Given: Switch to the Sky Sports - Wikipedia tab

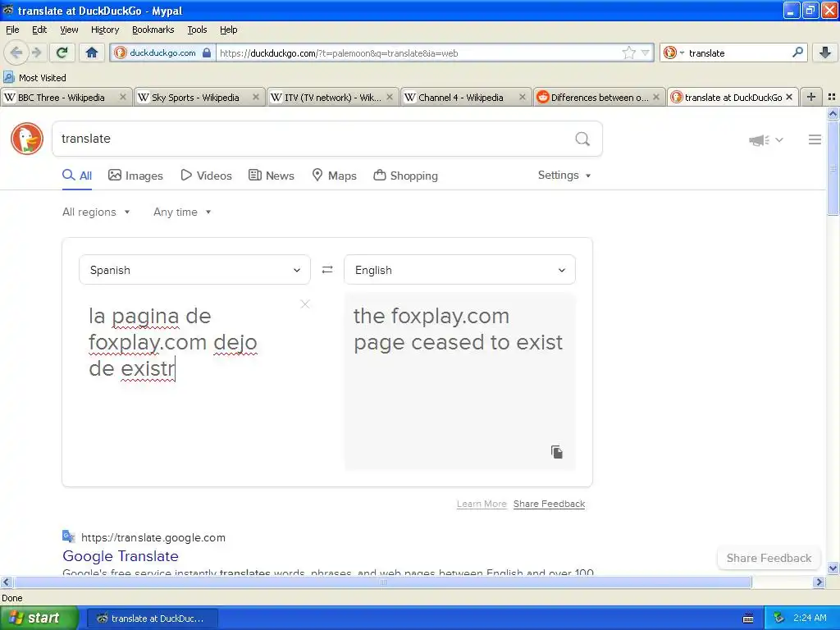Looking at the screenshot, I should pyautogui.click(x=199, y=97).
